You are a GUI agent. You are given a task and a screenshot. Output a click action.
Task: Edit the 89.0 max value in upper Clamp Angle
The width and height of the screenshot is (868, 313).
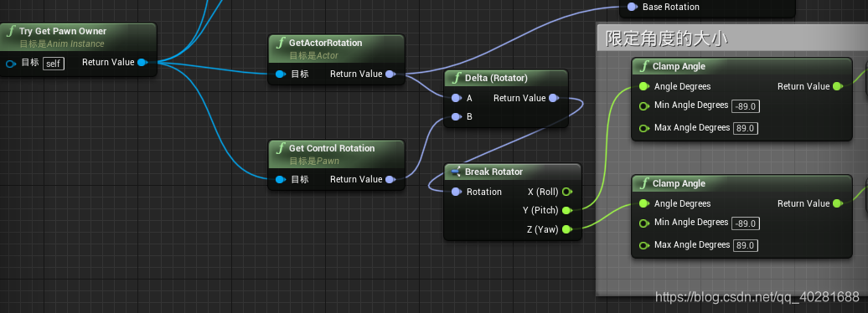point(746,128)
